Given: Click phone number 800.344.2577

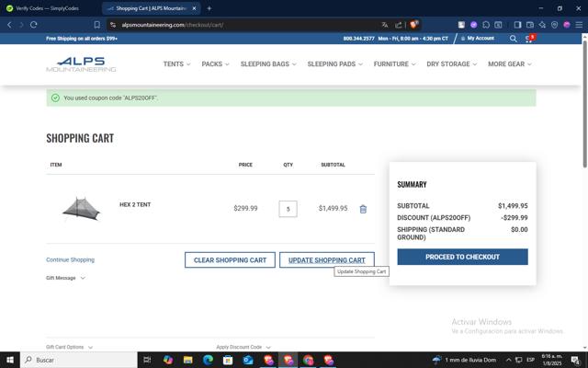Looking at the screenshot, I should point(358,39).
